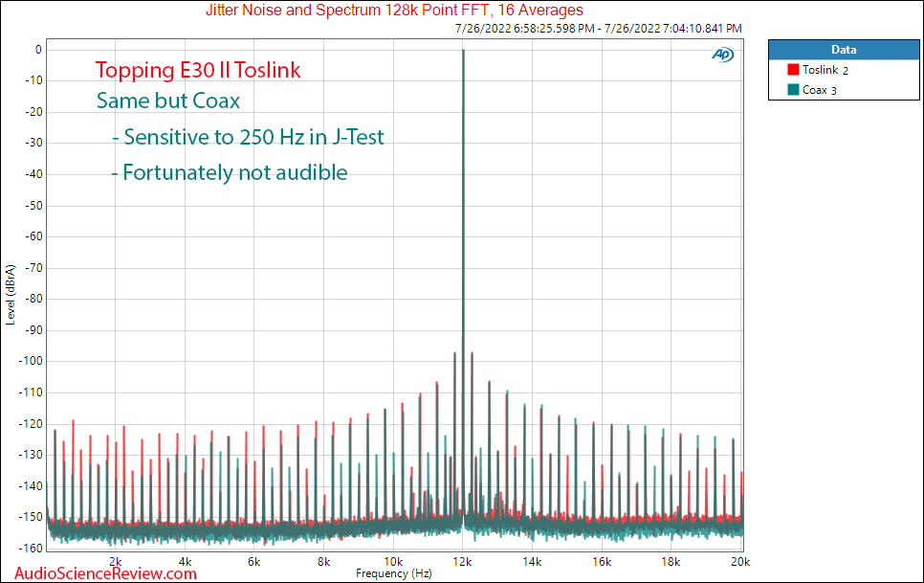Click the 16k frequency axis tick
Image resolution: width=924 pixels, height=583 pixels.
(602, 562)
